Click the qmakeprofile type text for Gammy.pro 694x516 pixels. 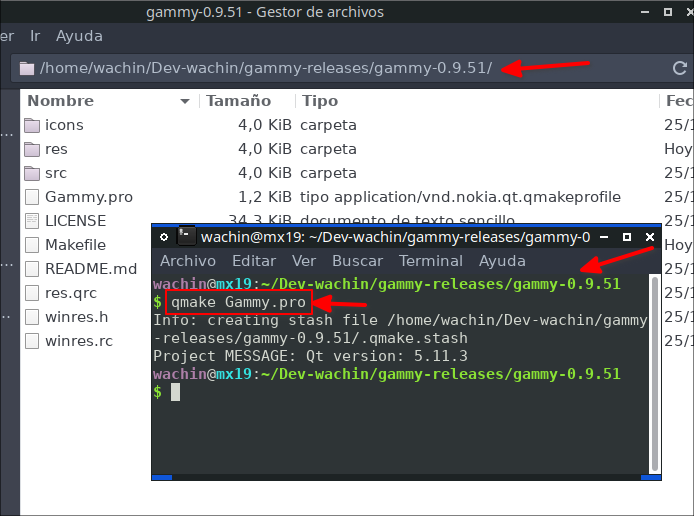460,197
